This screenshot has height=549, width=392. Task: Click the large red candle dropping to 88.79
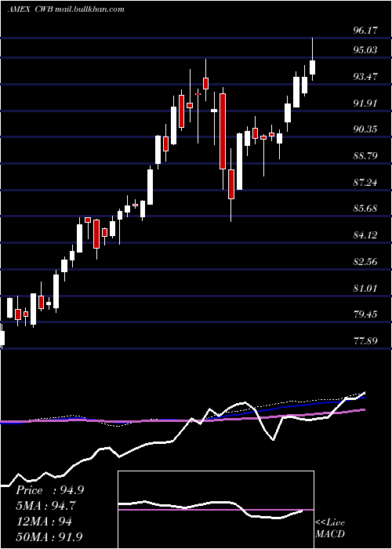(223, 131)
